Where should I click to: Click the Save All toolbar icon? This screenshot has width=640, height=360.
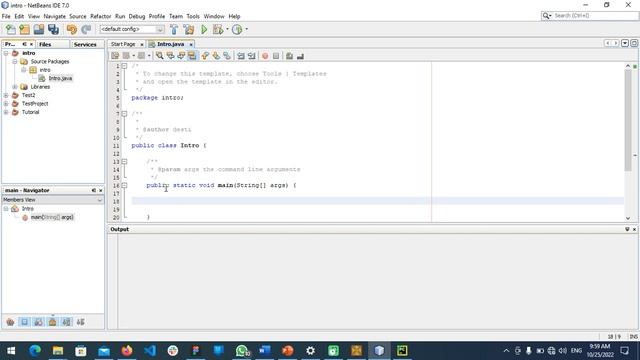pos(53,29)
